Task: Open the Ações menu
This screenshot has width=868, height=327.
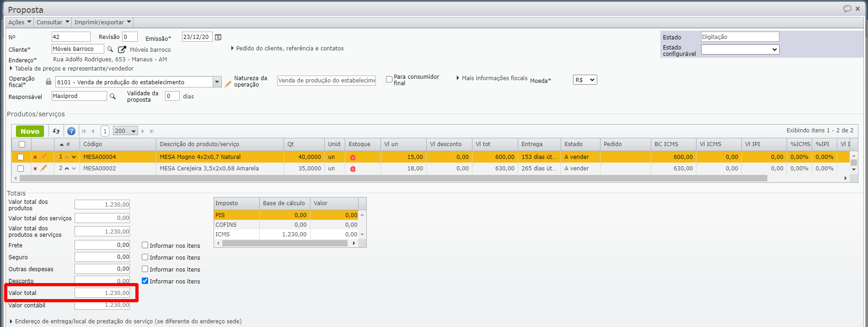Action: click(20, 22)
